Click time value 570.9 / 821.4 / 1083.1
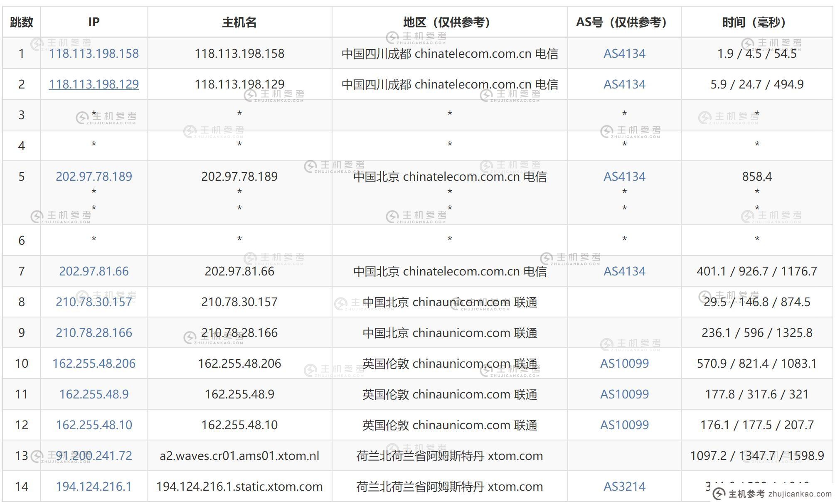 click(757, 364)
